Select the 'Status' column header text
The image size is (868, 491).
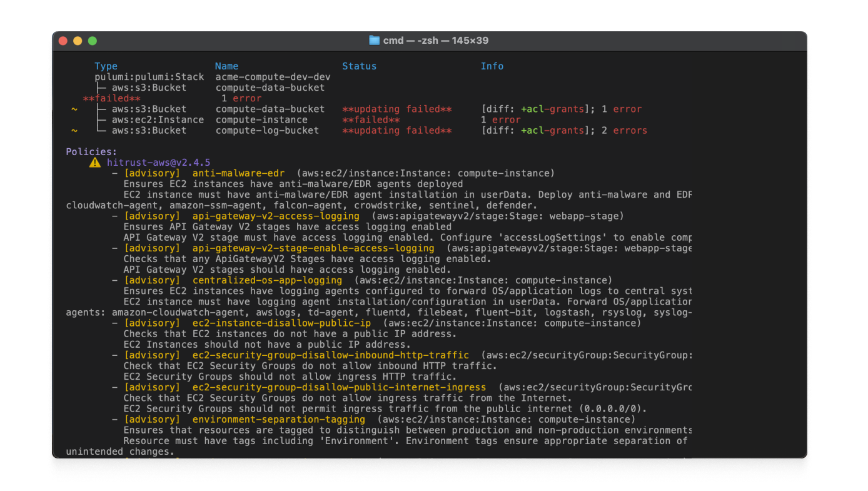click(x=359, y=66)
